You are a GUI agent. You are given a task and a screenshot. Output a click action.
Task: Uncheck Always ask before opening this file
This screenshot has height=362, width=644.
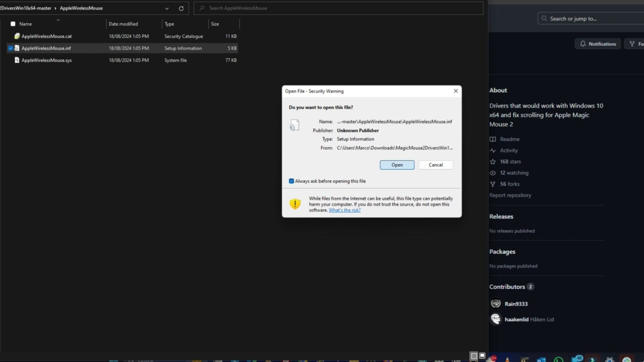(291, 181)
